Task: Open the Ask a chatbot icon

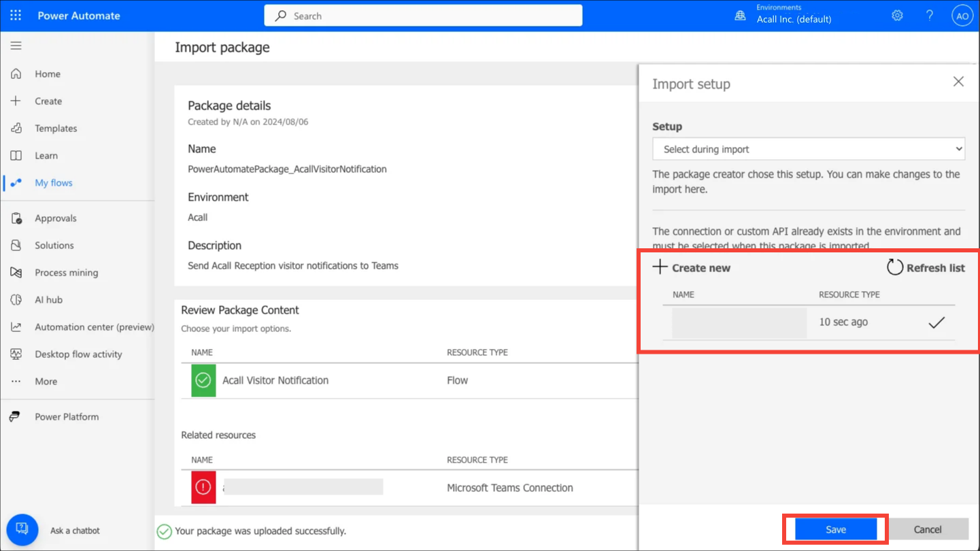Action: [x=22, y=529]
